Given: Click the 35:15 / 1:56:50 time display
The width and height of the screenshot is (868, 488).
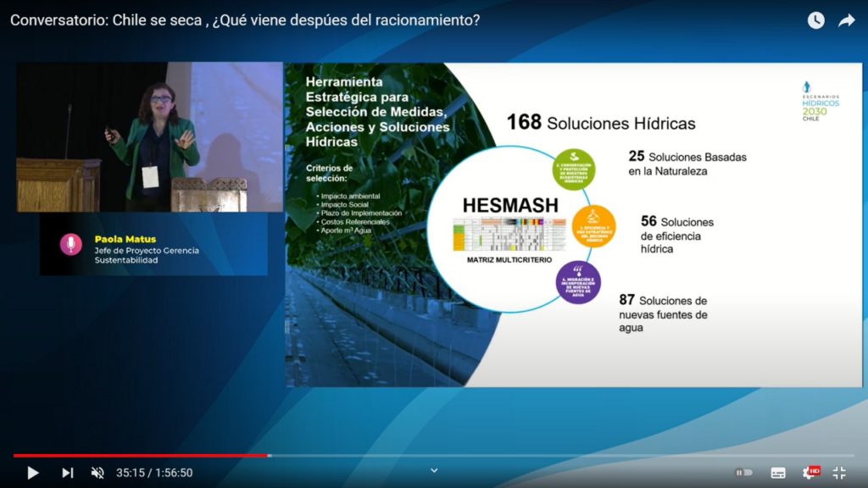Looking at the screenshot, I should pos(154,473).
